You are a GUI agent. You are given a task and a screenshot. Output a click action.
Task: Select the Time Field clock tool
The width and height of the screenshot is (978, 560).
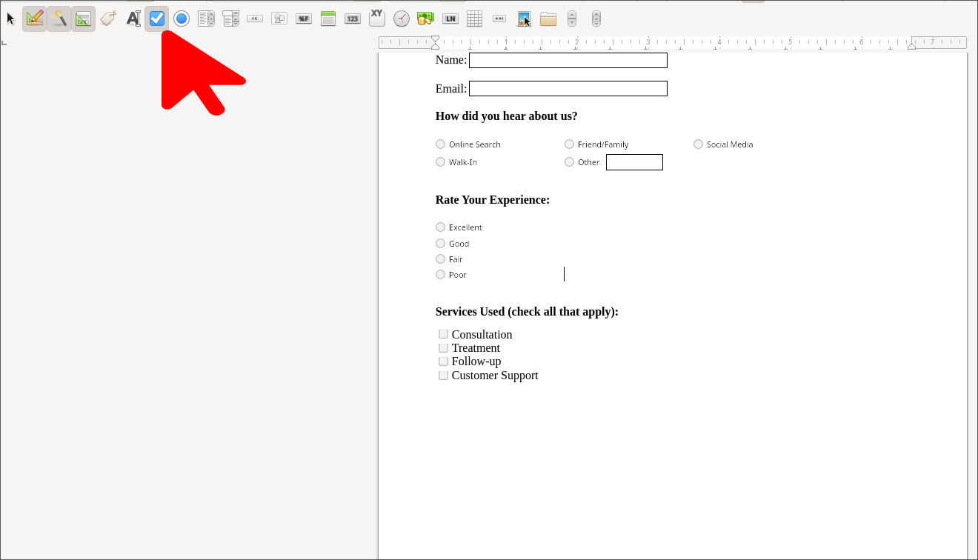[x=402, y=19]
